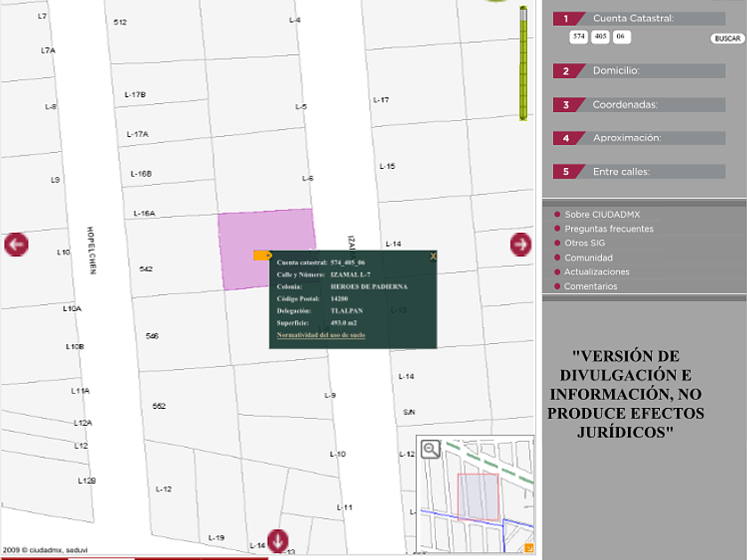This screenshot has width=747, height=560.
Task: Open Normatividad del uso de suelo link
Action: 320,336
